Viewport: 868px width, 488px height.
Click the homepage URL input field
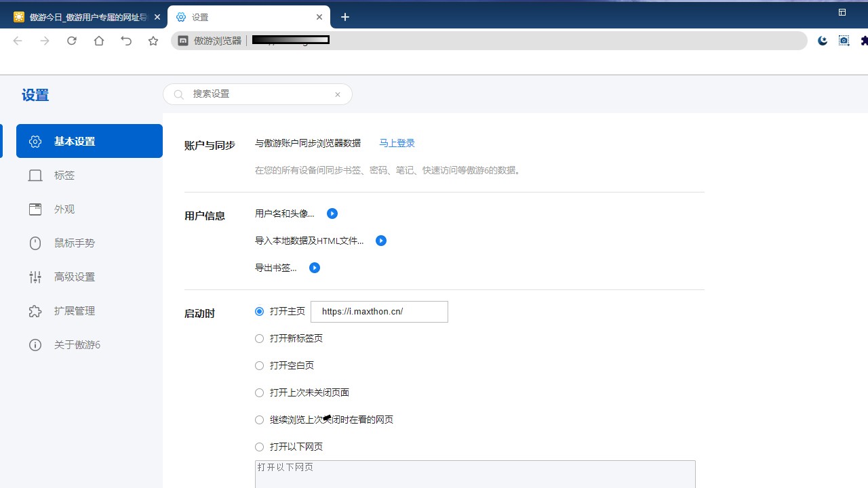(x=379, y=312)
